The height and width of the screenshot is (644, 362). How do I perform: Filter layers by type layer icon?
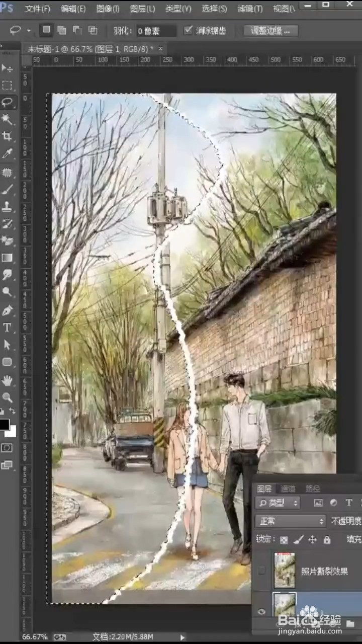pyautogui.click(x=349, y=503)
